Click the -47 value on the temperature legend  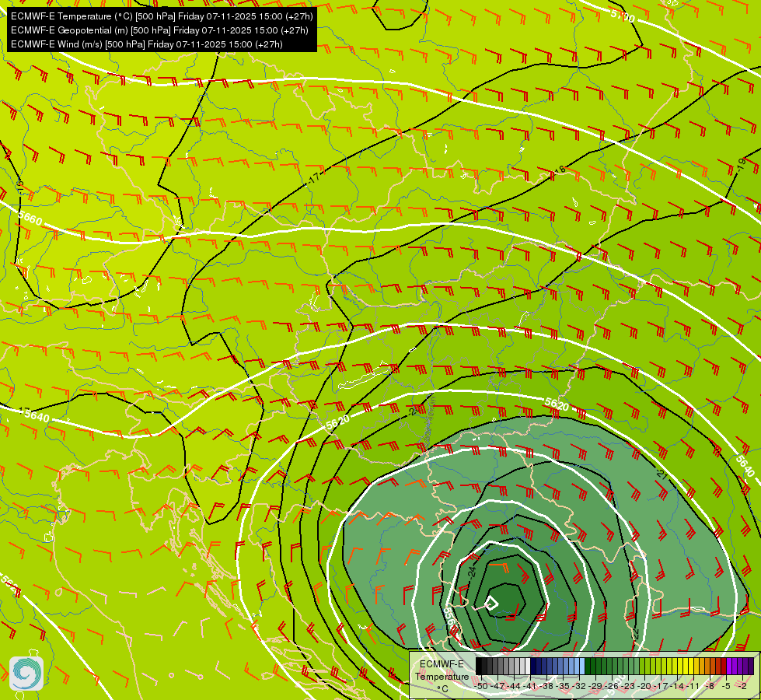[x=497, y=686]
